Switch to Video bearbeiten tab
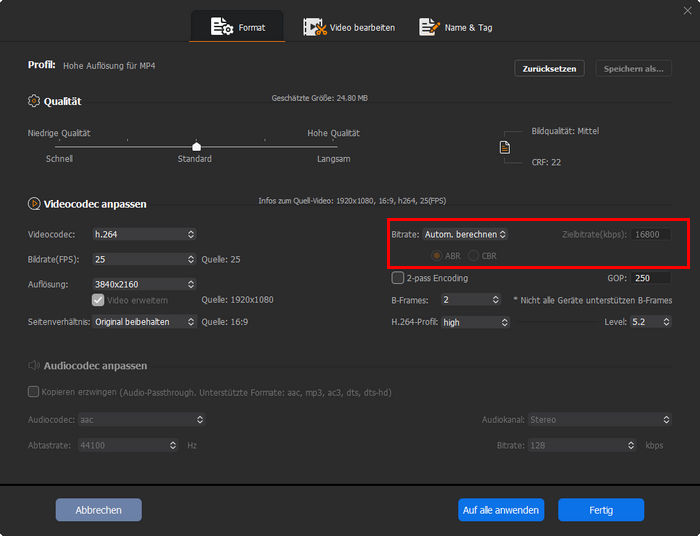Screen dimensions: 700x536 click(x=349, y=27)
